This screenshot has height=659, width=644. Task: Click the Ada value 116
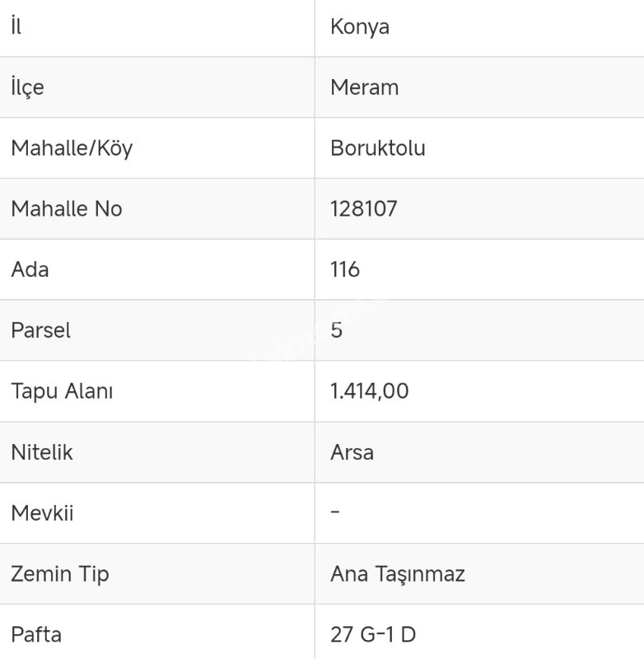[x=345, y=269]
